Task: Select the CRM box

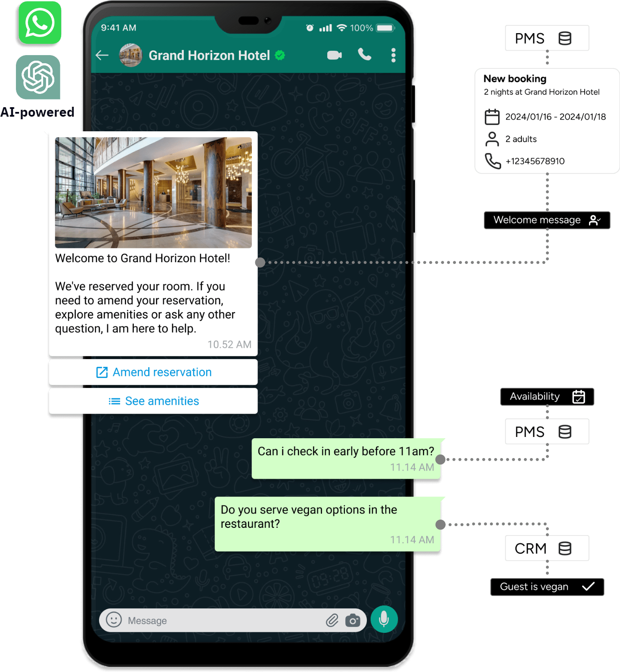Action: (x=547, y=548)
